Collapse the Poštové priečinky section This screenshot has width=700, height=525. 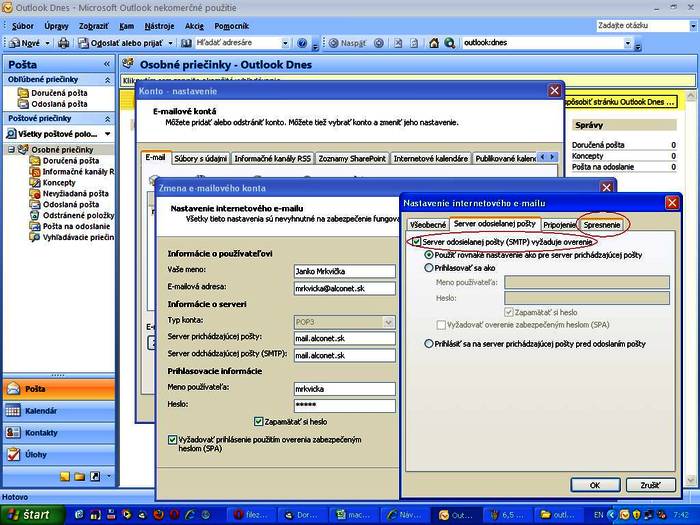tap(108, 119)
